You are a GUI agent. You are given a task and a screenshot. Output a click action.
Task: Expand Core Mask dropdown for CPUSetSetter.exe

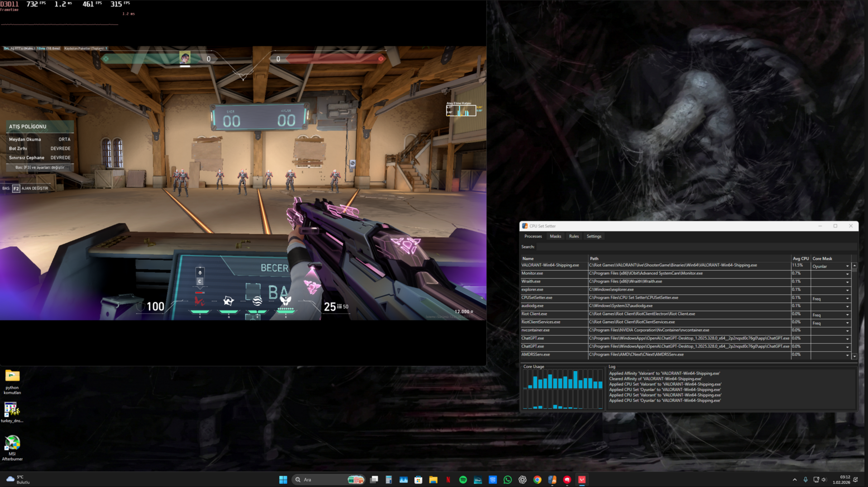click(847, 299)
